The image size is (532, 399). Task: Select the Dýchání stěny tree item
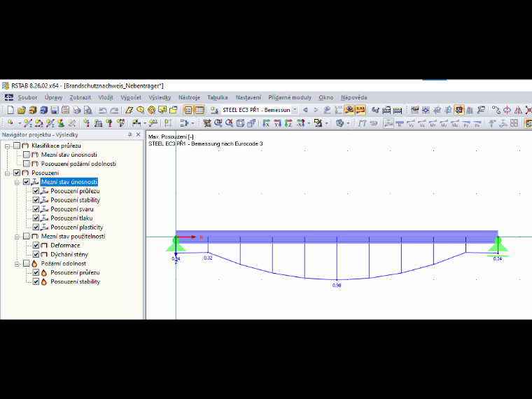tap(69, 255)
